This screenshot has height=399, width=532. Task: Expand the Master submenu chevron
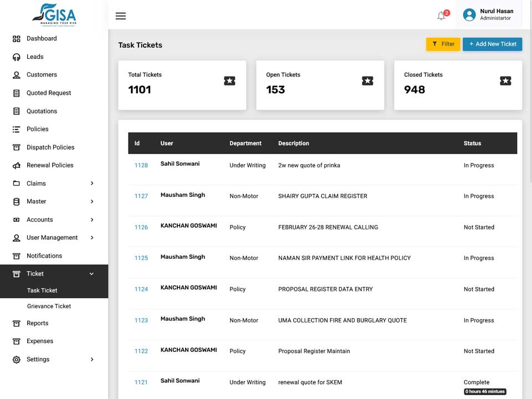point(92,202)
